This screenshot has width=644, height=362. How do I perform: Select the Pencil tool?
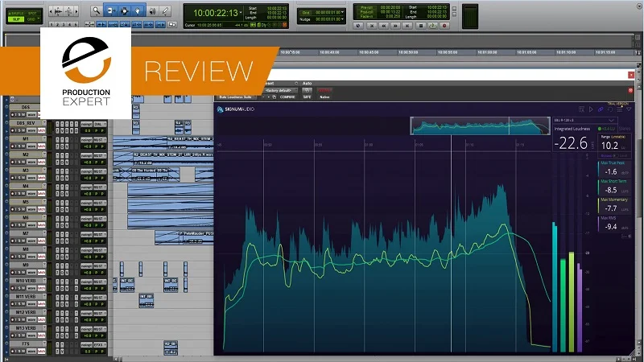[x=165, y=11]
